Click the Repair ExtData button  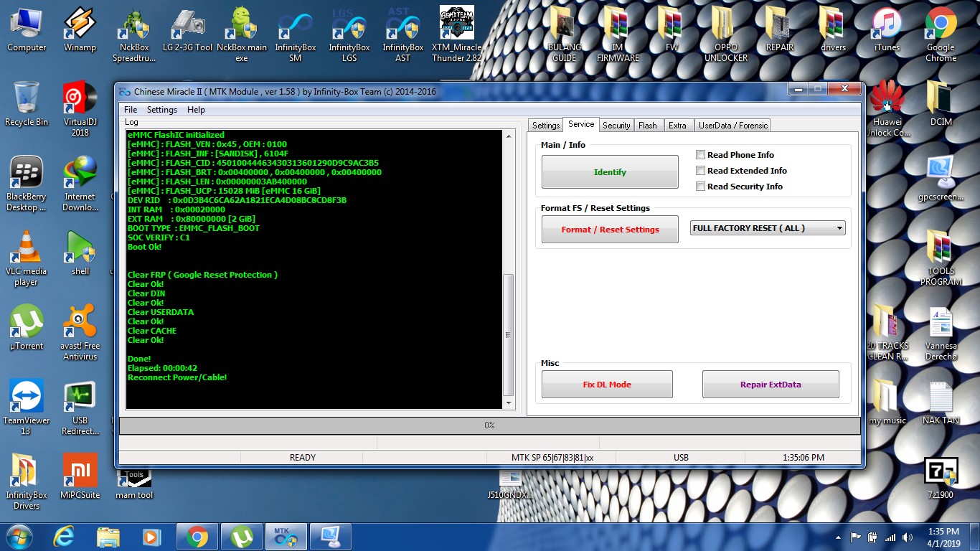coord(771,385)
